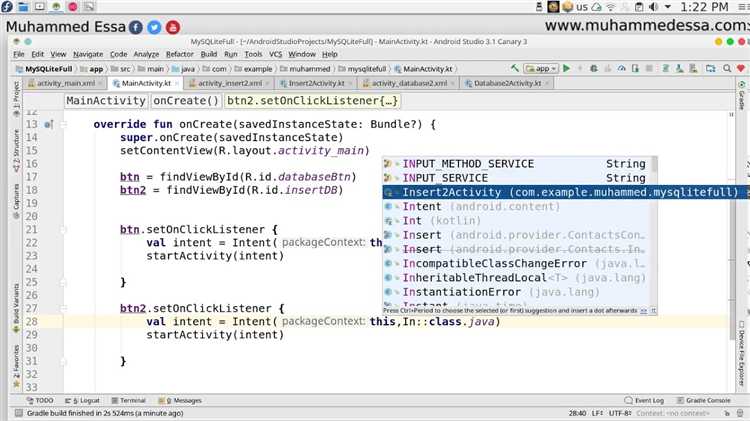Click the red heart icon in toolbar
750x421 pixels.
[x=741, y=68]
